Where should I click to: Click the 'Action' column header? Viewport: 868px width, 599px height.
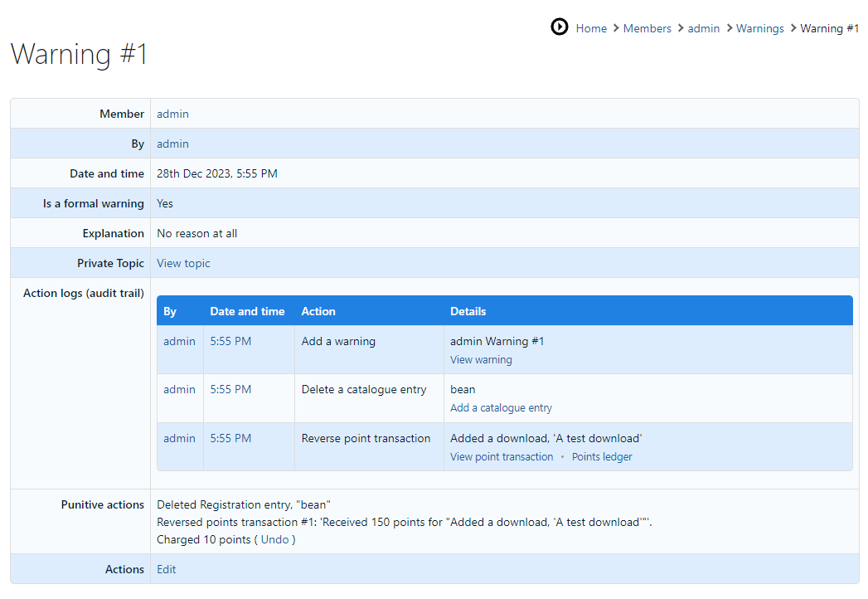pos(318,311)
